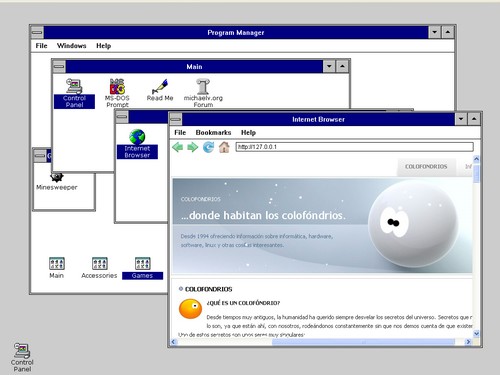The image size is (500, 375).
Task: Minimize the Main group window
Action: (x=329, y=67)
